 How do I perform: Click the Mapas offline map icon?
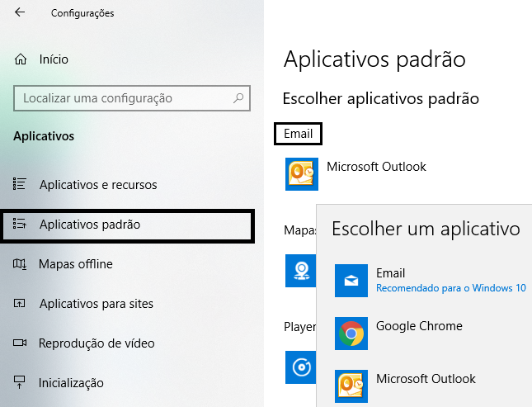(19, 264)
